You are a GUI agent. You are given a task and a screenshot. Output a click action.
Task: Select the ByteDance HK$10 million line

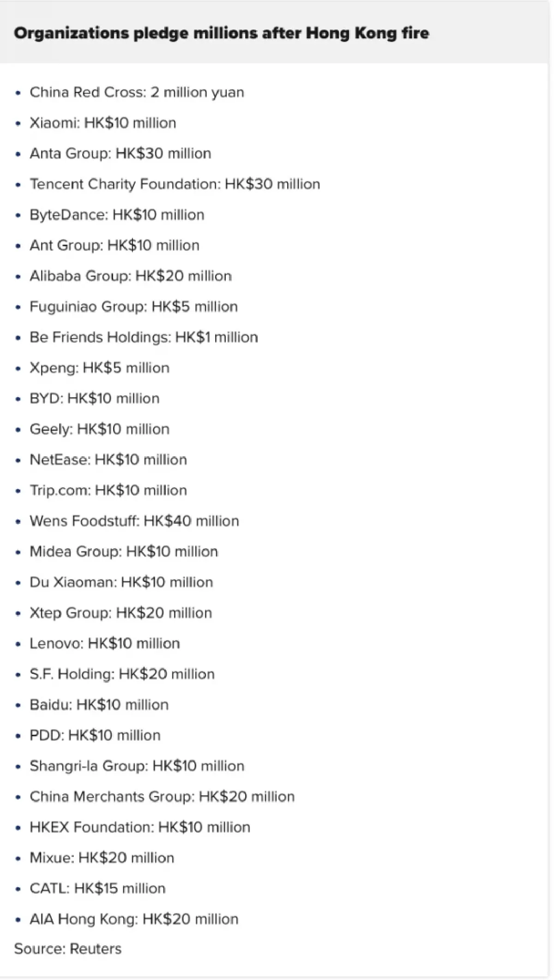tap(116, 215)
